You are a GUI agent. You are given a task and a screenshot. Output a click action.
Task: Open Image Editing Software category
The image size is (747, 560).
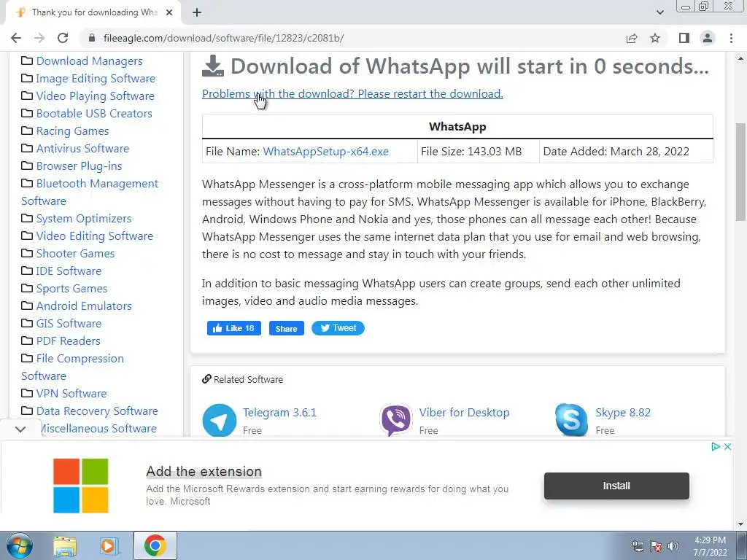tap(96, 79)
